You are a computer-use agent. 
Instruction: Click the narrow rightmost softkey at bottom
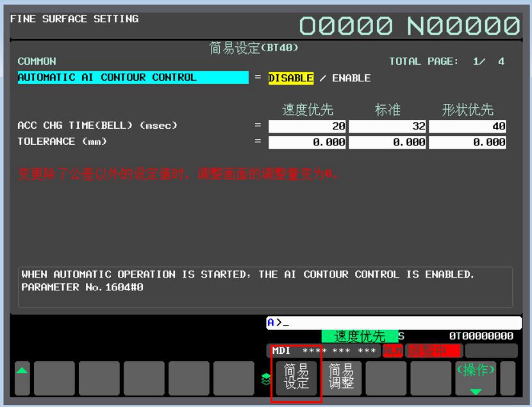click(x=508, y=378)
